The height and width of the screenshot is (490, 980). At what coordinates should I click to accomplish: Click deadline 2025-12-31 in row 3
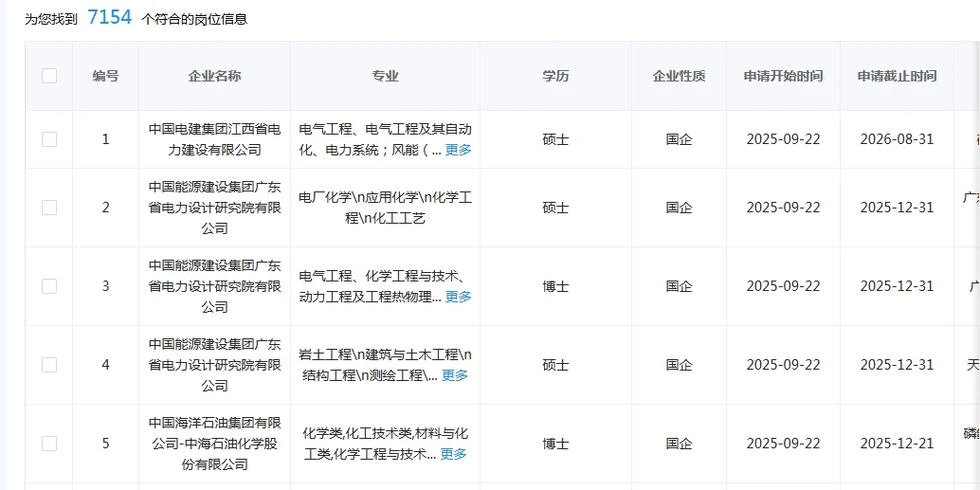(897, 286)
